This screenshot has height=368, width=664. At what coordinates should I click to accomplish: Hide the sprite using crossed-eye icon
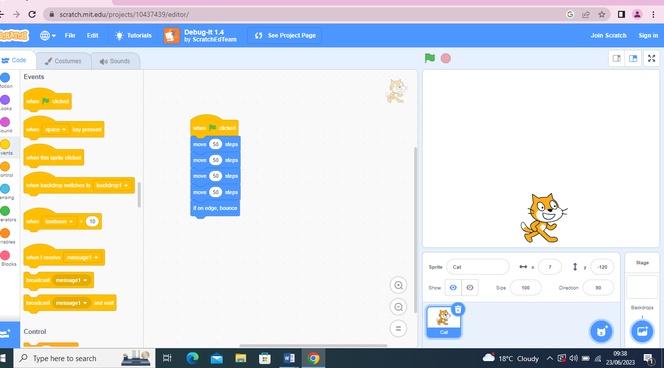pos(470,288)
